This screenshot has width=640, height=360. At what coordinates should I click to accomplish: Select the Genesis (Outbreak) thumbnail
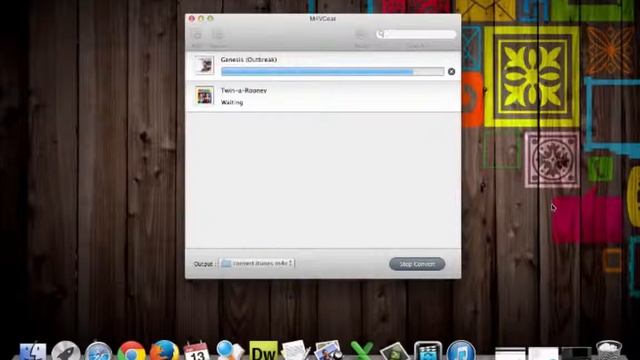coord(204,65)
